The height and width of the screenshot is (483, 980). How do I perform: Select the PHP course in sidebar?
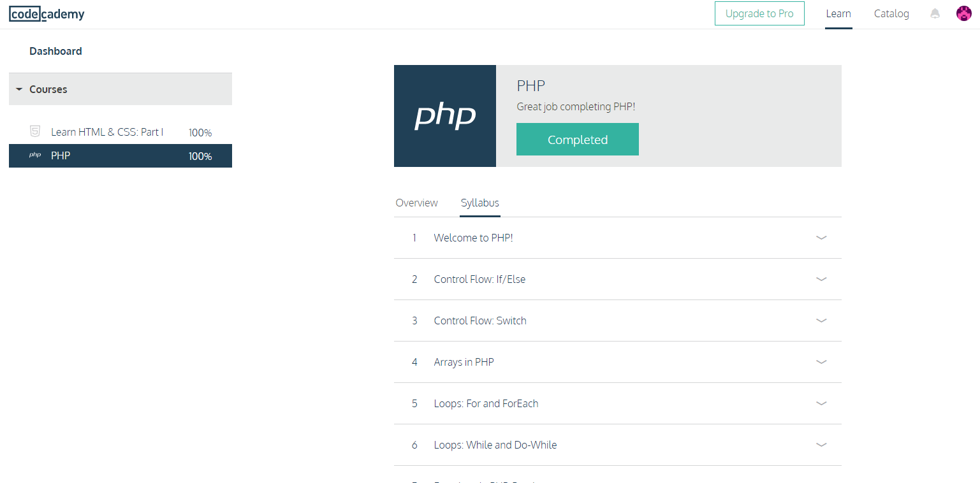[x=121, y=155]
